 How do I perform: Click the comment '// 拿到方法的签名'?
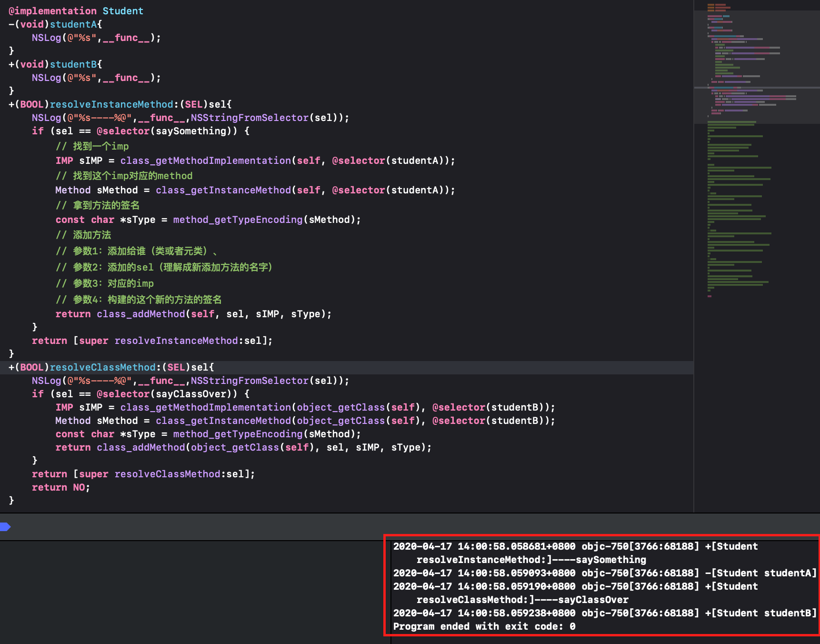click(98, 205)
